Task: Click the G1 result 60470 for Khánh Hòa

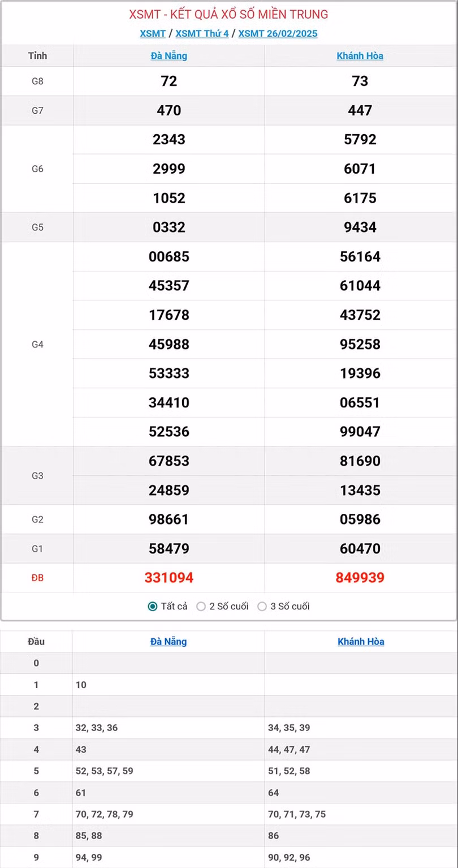Action: click(x=360, y=548)
